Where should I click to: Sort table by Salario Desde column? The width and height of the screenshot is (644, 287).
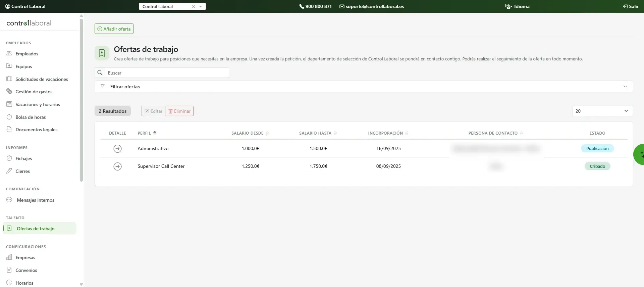[x=250, y=133]
